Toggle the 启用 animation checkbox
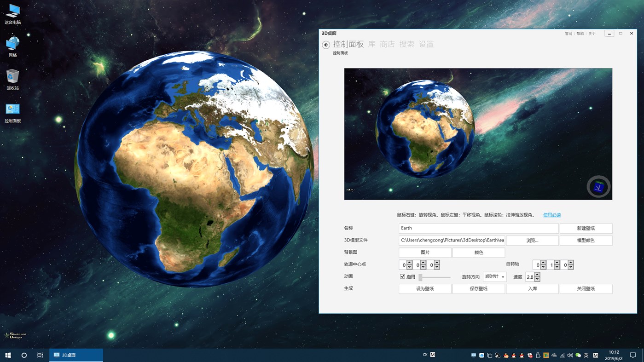This screenshot has height=362, width=644. (402, 276)
